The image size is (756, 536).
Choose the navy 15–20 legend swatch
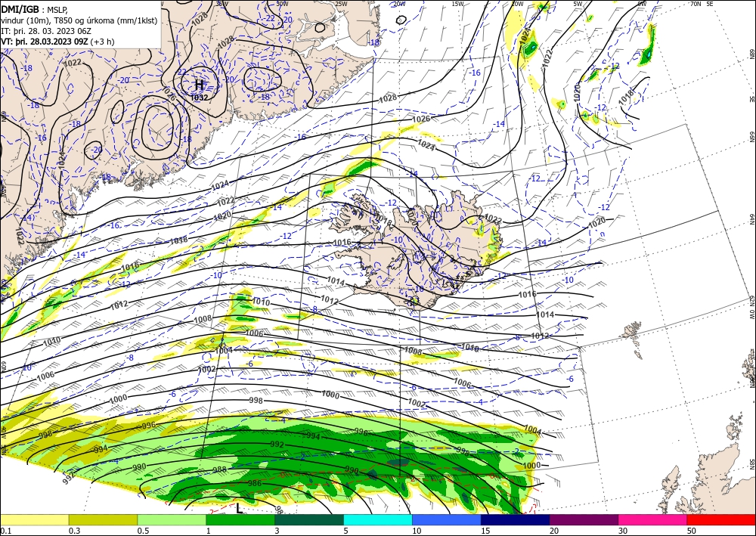(516, 519)
